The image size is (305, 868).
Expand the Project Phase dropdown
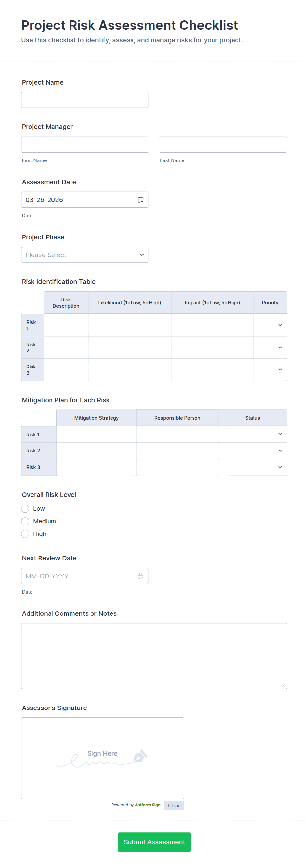(84, 255)
